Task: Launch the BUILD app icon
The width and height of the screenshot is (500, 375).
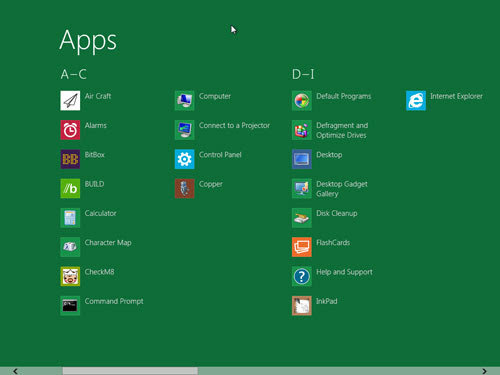Action: (x=70, y=188)
